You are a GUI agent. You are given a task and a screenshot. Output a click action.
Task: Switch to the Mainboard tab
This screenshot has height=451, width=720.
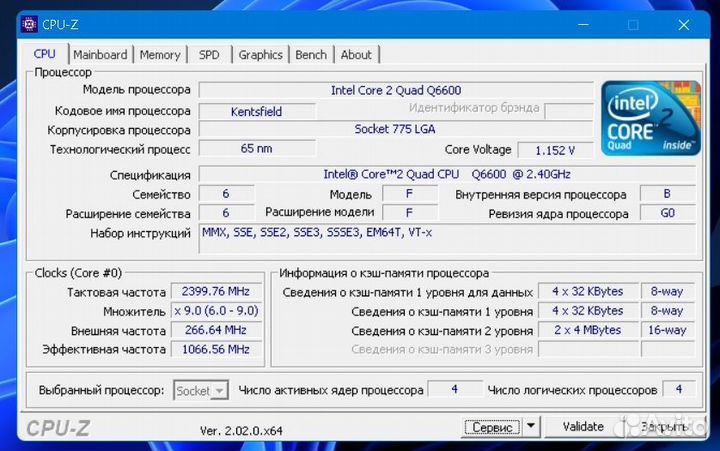(100, 55)
